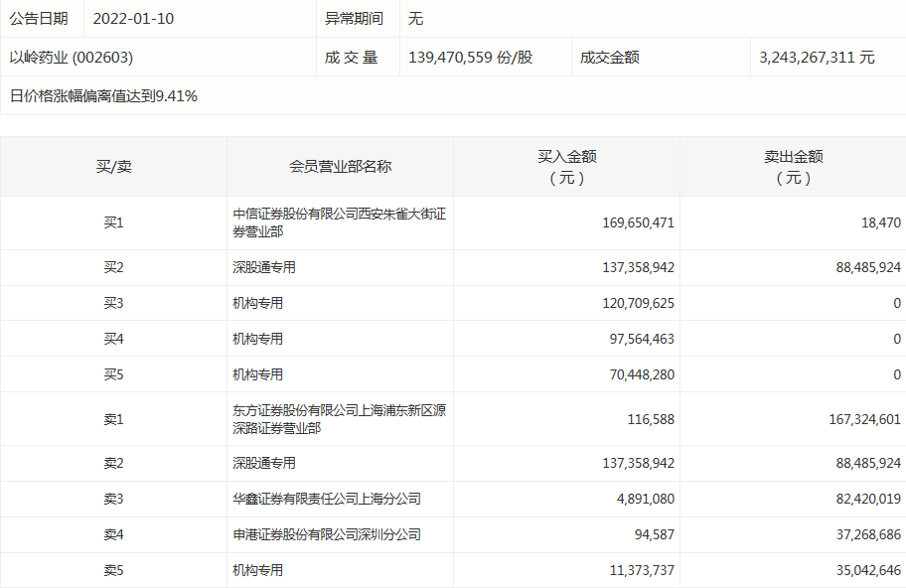Open 申港证券股份有限公司深圳分公司
Screen dimensions: 906x588
(x=327, y=534)
